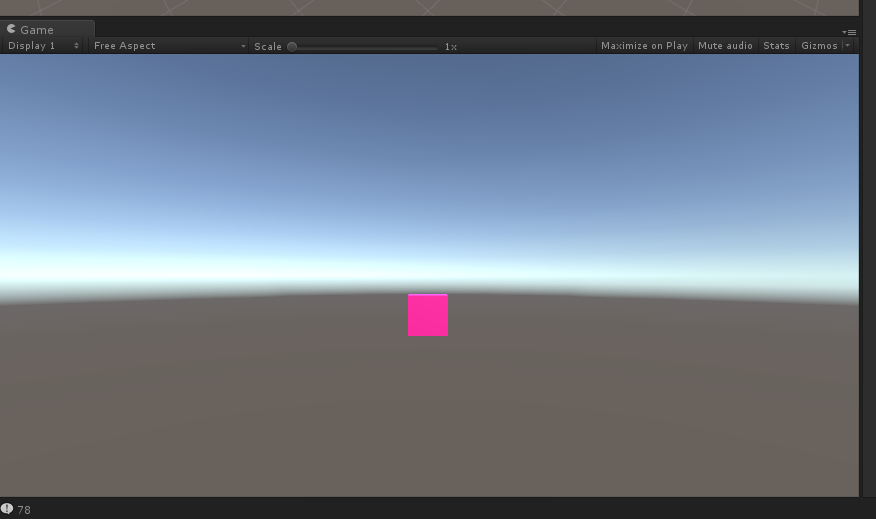Open the Game panel options menu icon

pyautogui.click(x=849, y=32)
